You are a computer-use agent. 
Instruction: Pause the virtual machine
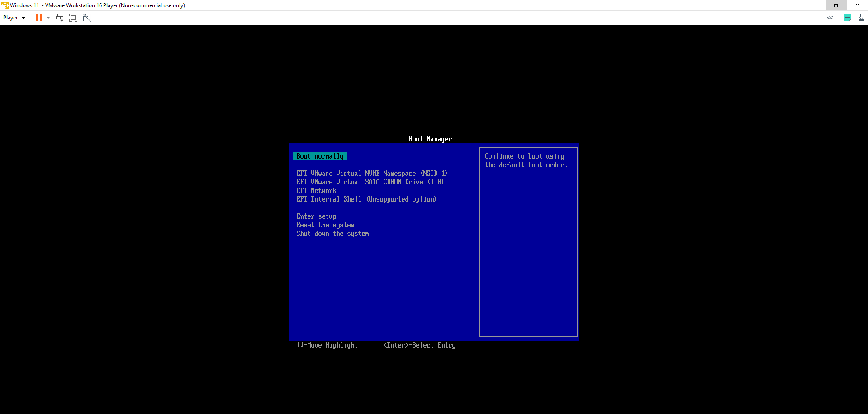[39, 18]
